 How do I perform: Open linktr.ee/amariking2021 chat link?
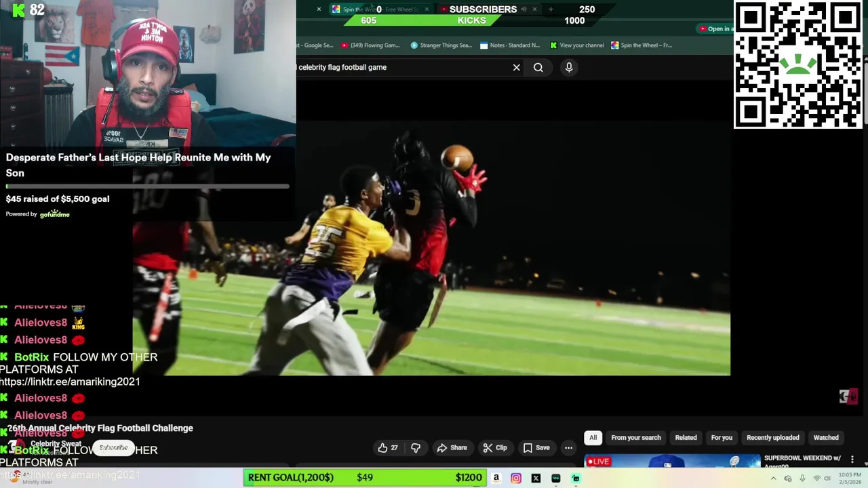pos(70,382)
